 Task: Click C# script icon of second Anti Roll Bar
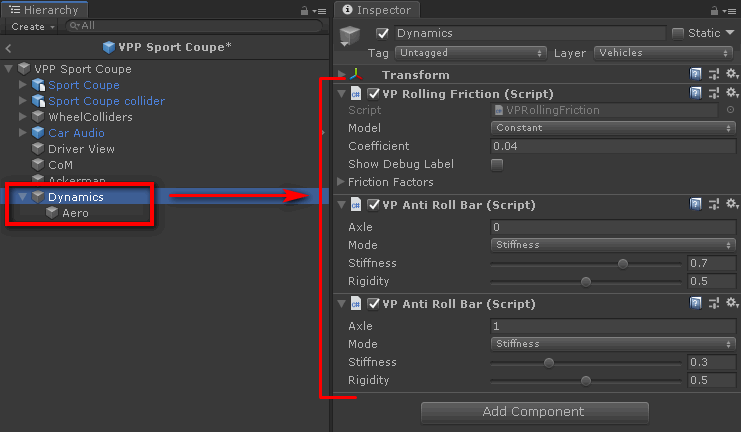356,303
